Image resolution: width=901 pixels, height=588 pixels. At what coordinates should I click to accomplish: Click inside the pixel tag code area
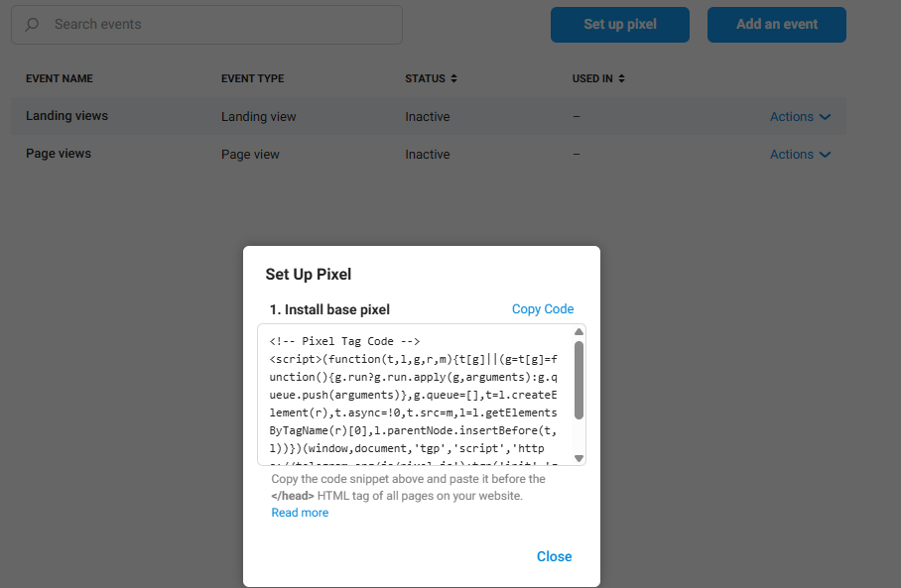(414, 395)
